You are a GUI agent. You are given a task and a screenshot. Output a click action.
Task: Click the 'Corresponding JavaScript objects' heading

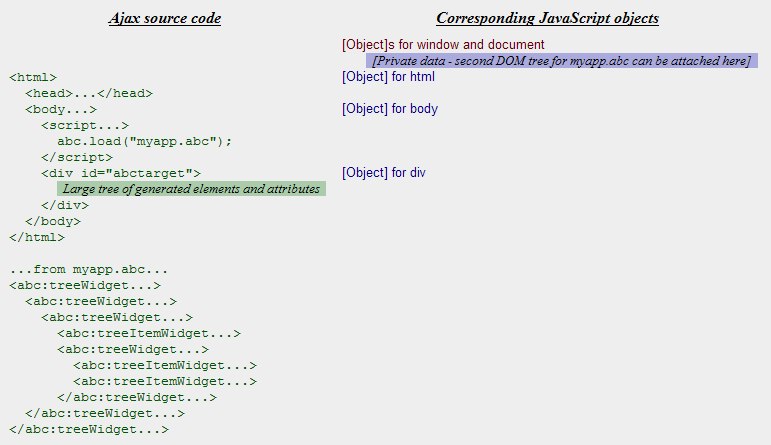547,18
